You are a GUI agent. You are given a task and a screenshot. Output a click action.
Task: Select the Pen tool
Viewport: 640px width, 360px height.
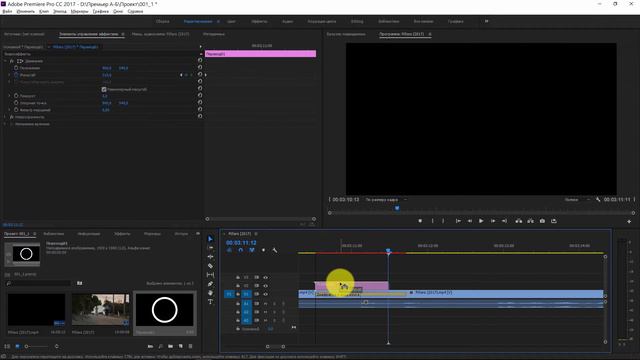pos(210,284)
